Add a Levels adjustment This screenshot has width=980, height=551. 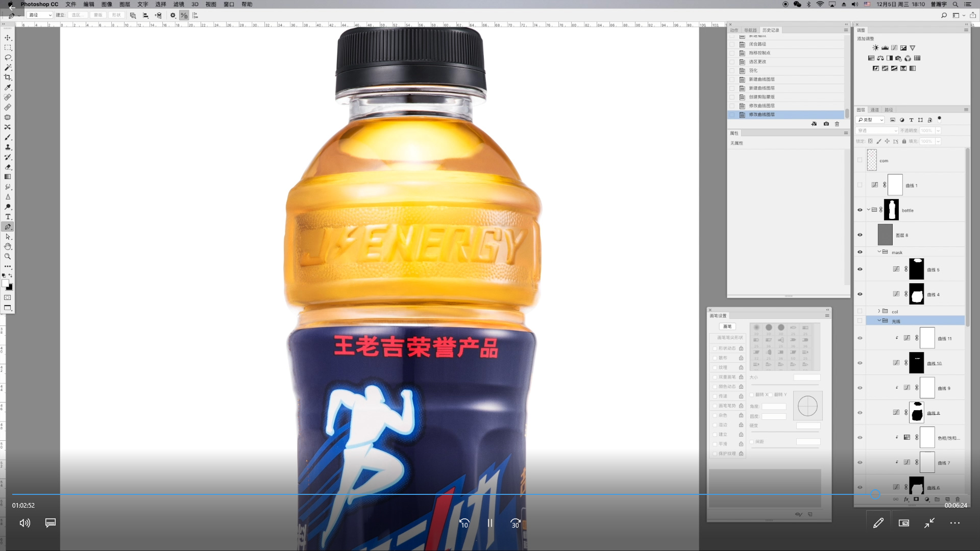(x=885, y=48)
